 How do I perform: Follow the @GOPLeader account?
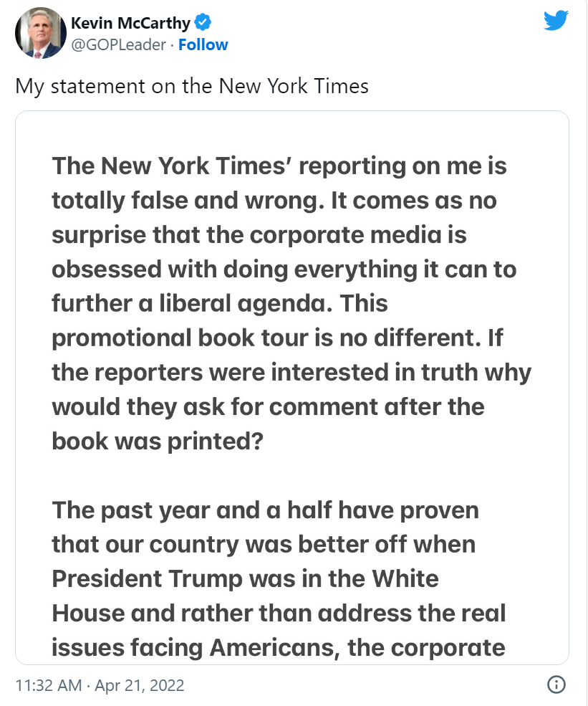coord(203,44)
